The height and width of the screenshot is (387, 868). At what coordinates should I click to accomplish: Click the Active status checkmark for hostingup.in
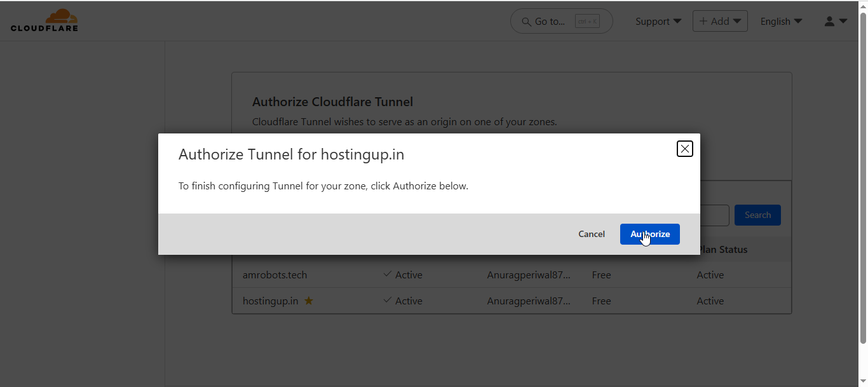coord(387,301)
